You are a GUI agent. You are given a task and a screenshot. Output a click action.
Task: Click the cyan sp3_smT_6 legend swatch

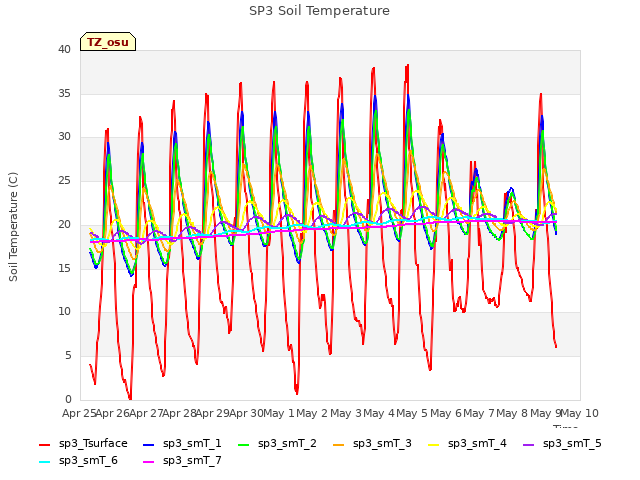[44, 462]
